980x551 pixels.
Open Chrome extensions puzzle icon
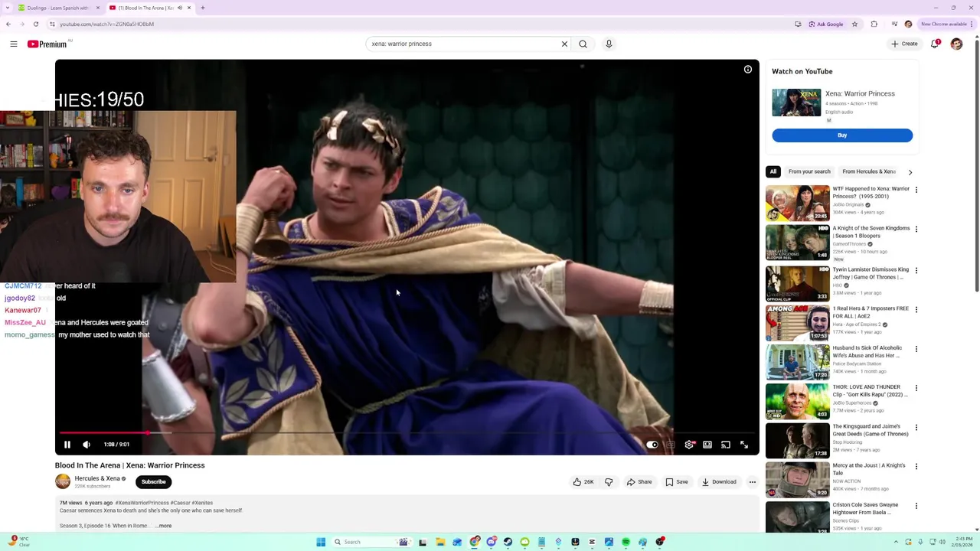tap(874, 24)
